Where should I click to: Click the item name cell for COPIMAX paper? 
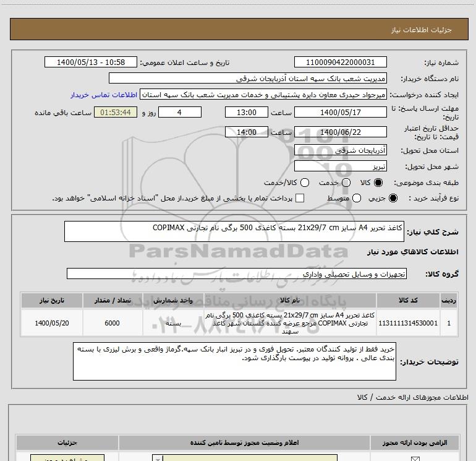[290, 323]
